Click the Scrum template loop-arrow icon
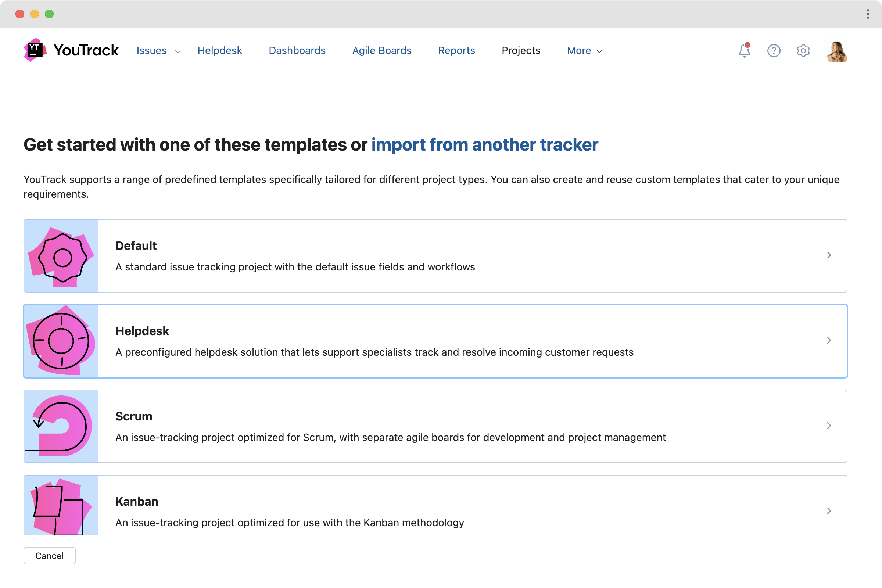 [x=61, y=426]
